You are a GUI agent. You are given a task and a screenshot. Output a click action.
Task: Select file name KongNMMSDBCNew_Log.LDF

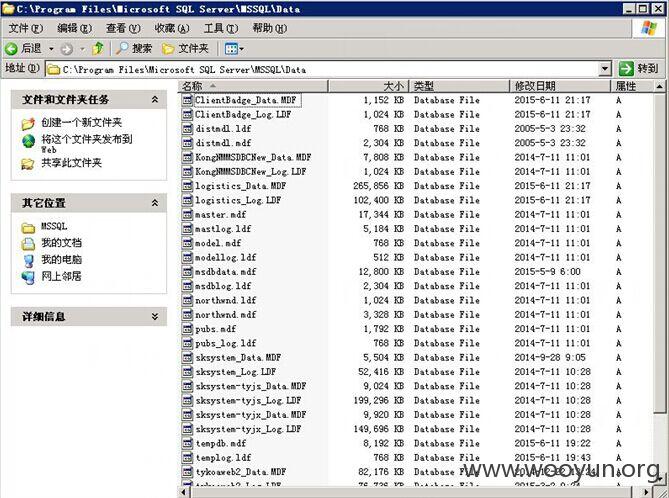click(x=251, y=172)
